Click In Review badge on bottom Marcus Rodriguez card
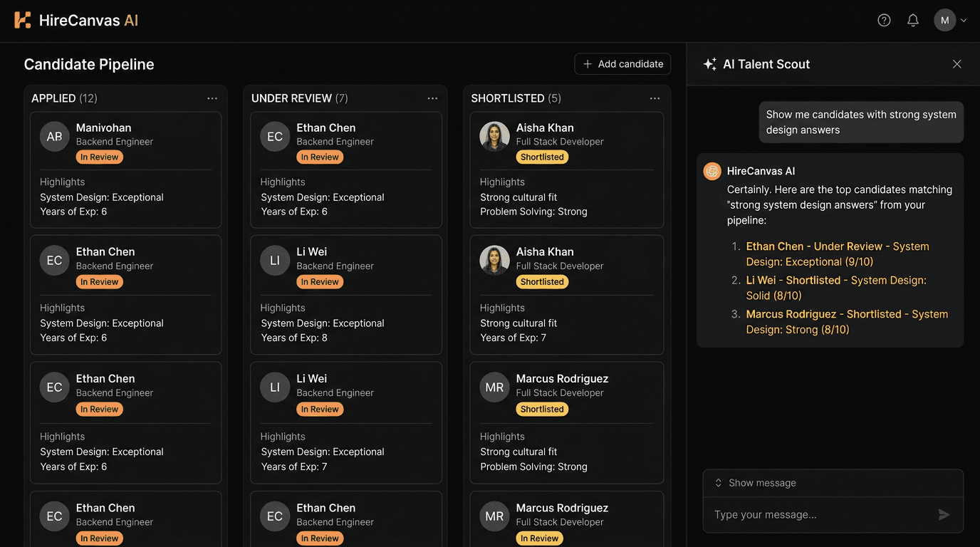The width and height of the screenshot is (980, 547). (x=539, y=538)
